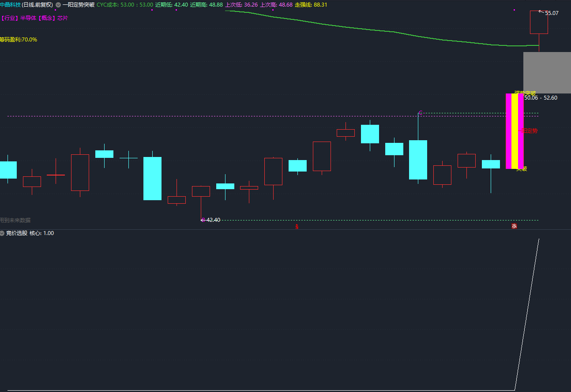Click the 筹码盈利:70.0% label
This screenshot has width=571, height=392.
pyautogui.click(x=19, y=40)
